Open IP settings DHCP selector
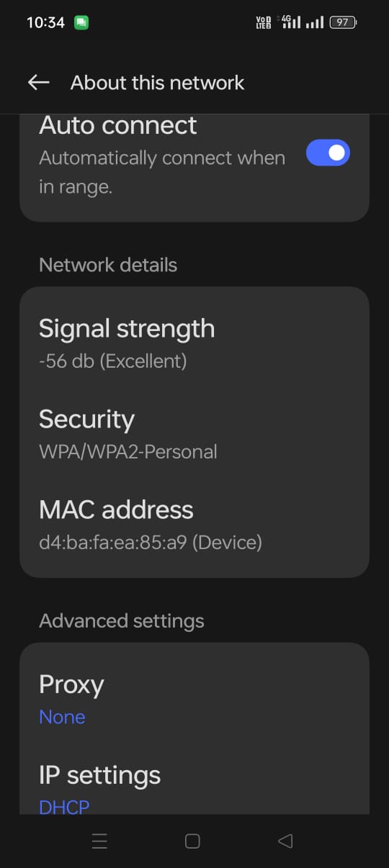The width and height of the screenshot is (389, 868). (x=194, y=786)
